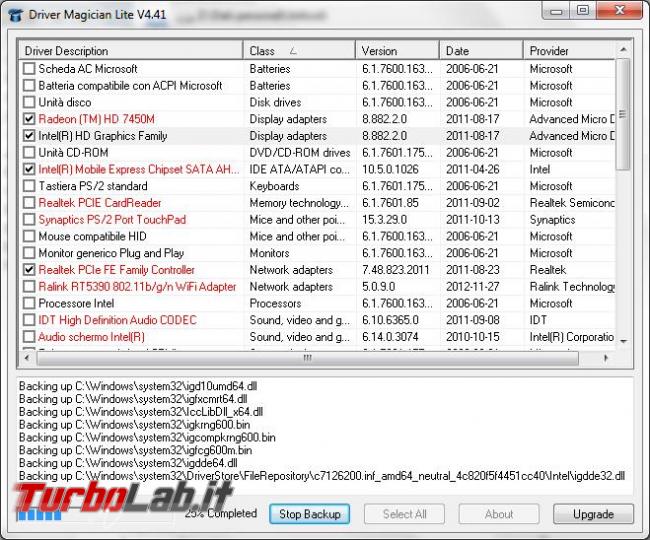
Task: Open the About dialog button
Action: (x=499, y=514)
